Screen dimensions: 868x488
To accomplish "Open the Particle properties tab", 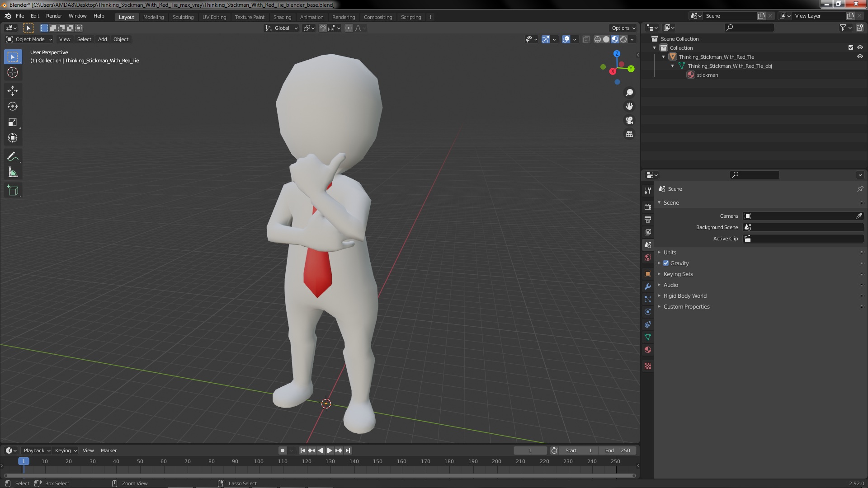I will [648, 299].
